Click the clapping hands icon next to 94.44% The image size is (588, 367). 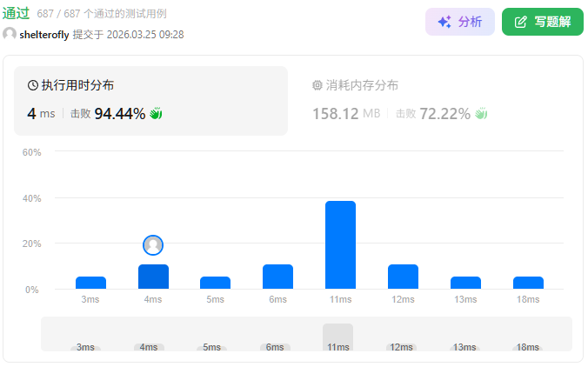[x=157, y=113]
